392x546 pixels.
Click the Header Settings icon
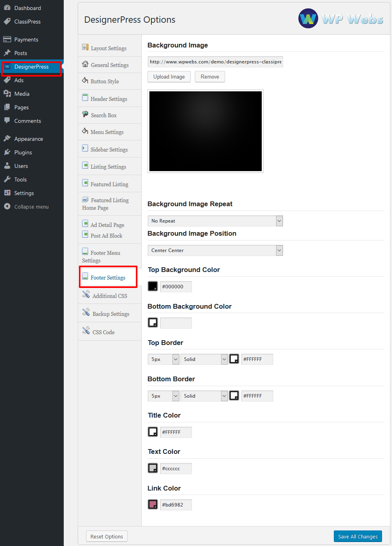[85, 98]
